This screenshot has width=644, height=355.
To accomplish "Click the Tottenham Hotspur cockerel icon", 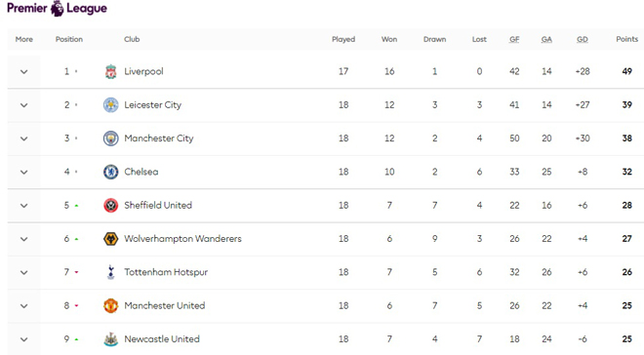I will pos(110,272).
